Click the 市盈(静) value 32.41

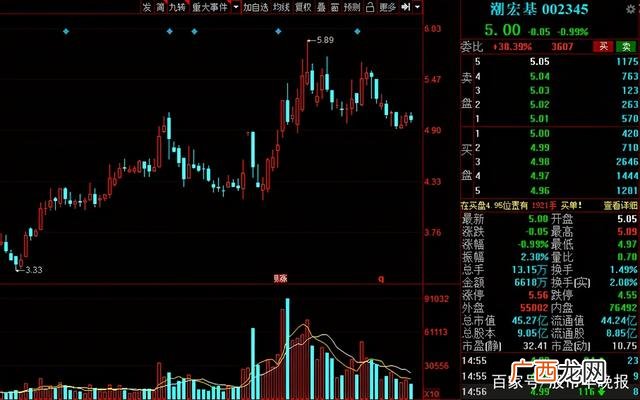click(x=535, y=346)
